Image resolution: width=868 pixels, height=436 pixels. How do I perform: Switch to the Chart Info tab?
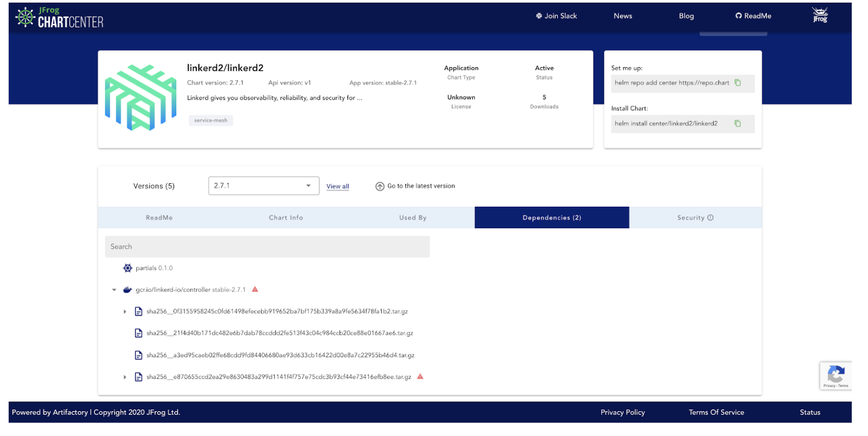pyautogui.click(x=286, y=217)
